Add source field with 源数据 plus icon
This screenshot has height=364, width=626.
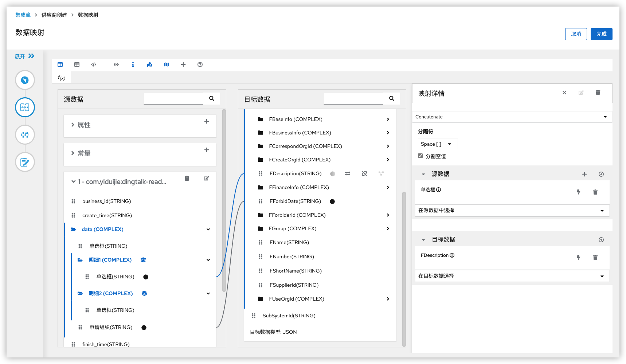pyautogui.click(x=584, y=174)
